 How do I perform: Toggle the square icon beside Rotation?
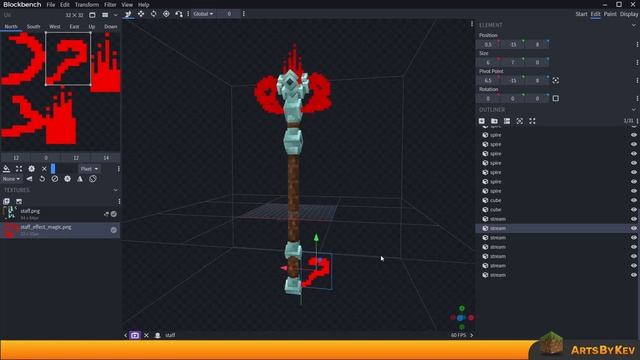(556, 98)
